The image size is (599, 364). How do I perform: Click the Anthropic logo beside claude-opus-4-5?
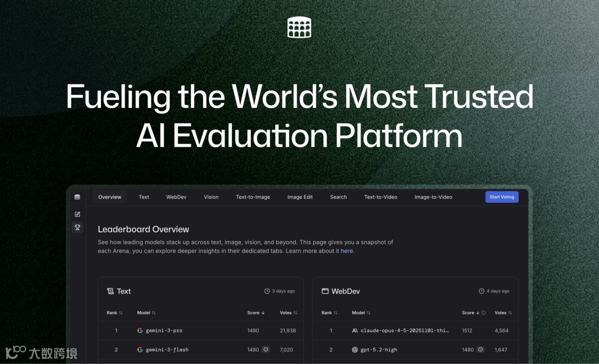tap(355, 330)
